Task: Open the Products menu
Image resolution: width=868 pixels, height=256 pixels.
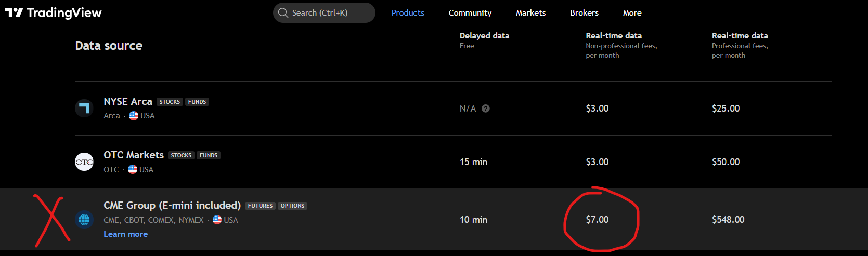Action: [x=408, y=12]
